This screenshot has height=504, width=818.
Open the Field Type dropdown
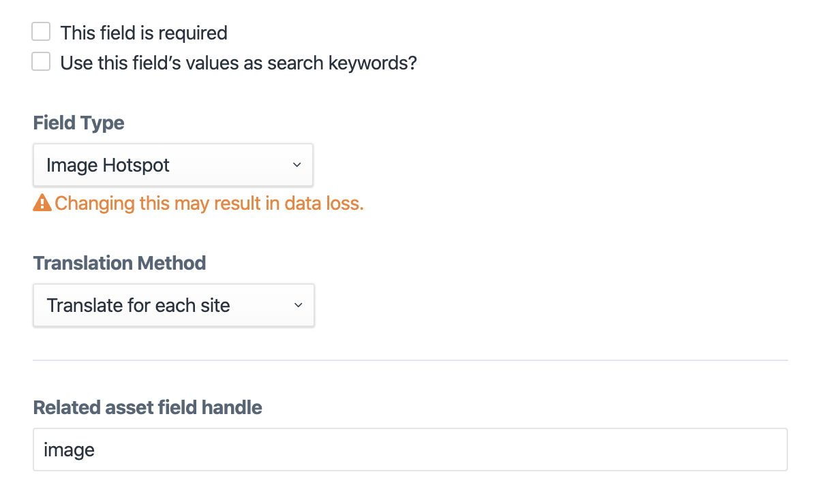click(x=172, y=165)
